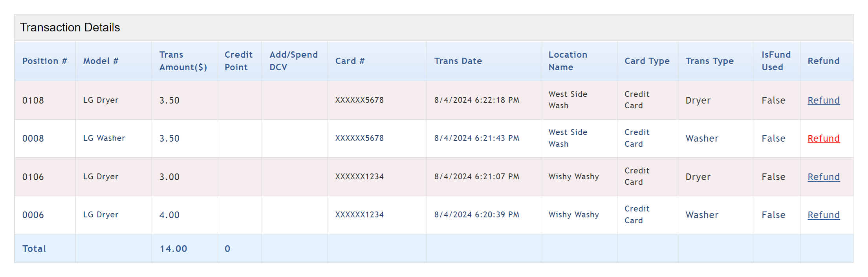Click the 6:22:18 PM transaction date cell
The height and width of the screenshot is (277, 868).
click(476, 100)
